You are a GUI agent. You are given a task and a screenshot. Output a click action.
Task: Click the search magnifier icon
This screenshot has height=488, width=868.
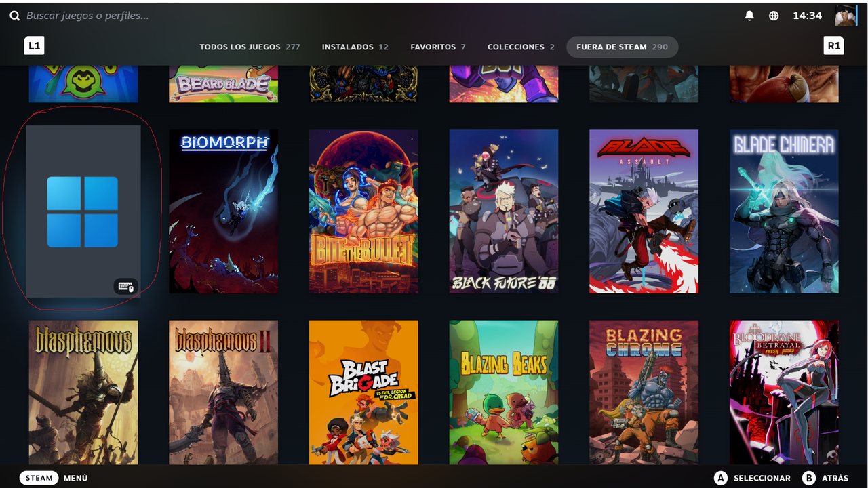click(15, 16)
